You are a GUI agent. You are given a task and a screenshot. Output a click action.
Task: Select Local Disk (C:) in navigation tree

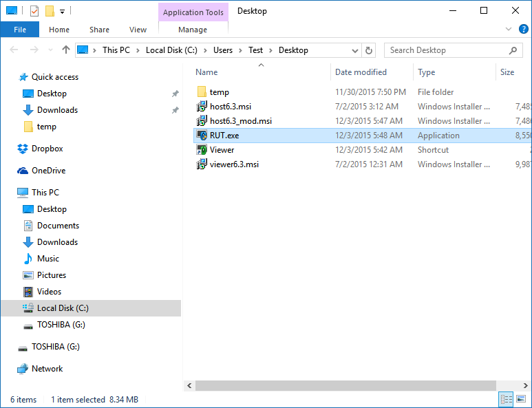tap(63, 308)
